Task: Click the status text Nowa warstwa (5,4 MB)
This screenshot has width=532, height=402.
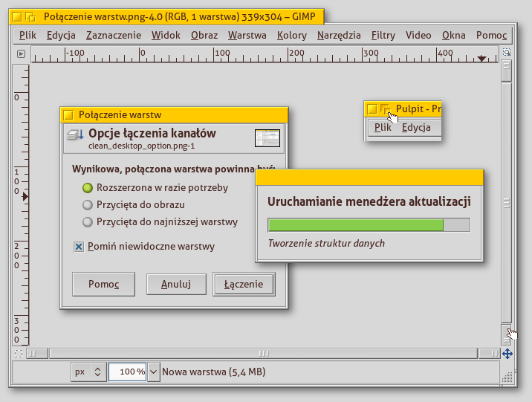Action: pyautogui.click(x=214, y=372)
